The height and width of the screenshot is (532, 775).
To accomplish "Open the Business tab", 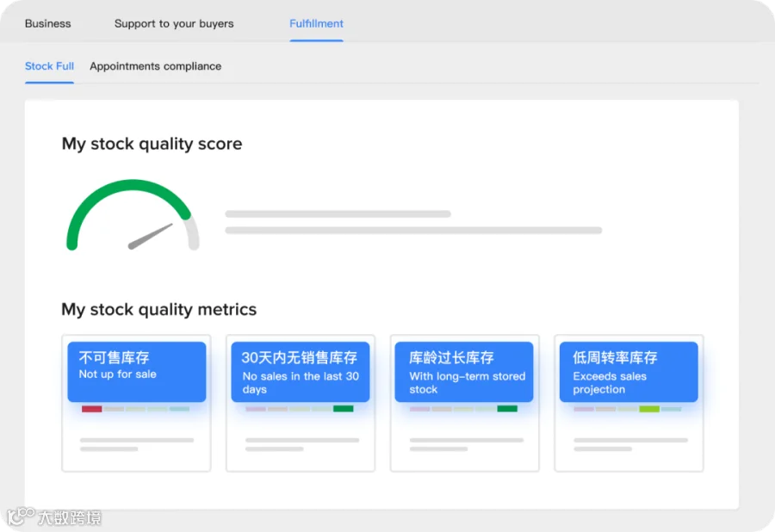I will (x=48, y=24).
